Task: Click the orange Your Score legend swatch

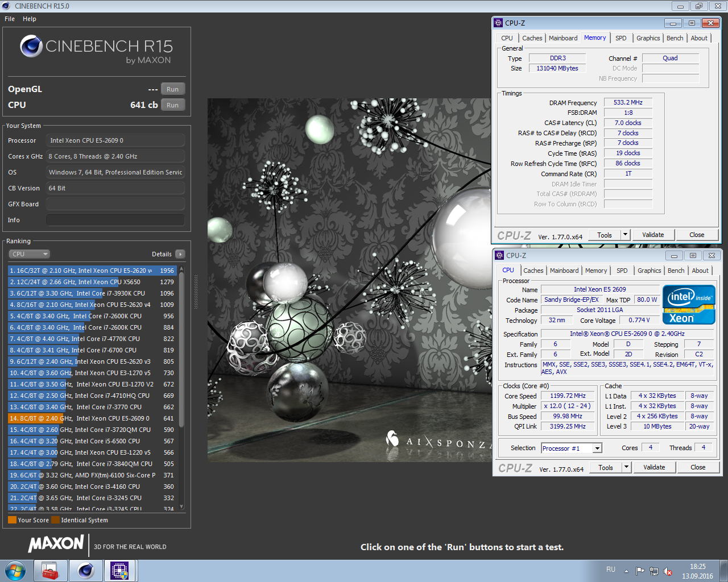Action: click(x=12, y=520)
